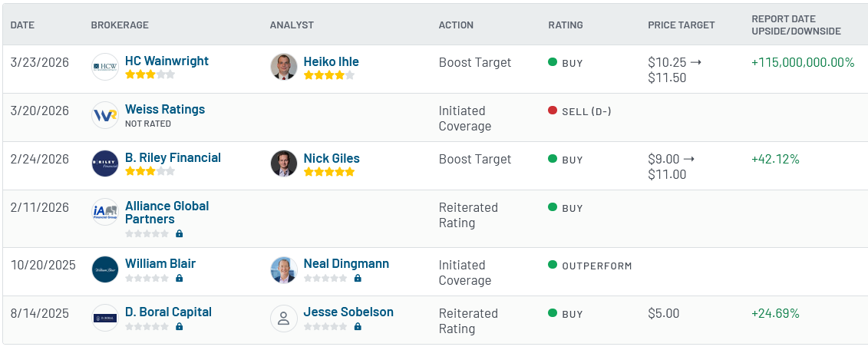Open the D. Boral Capital link
The width and height of the screenshot is (868, 350).
[168, 312]
